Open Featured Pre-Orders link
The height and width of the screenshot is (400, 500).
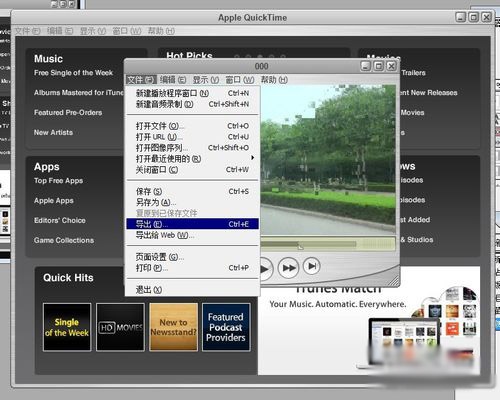(x=68, y=113)
